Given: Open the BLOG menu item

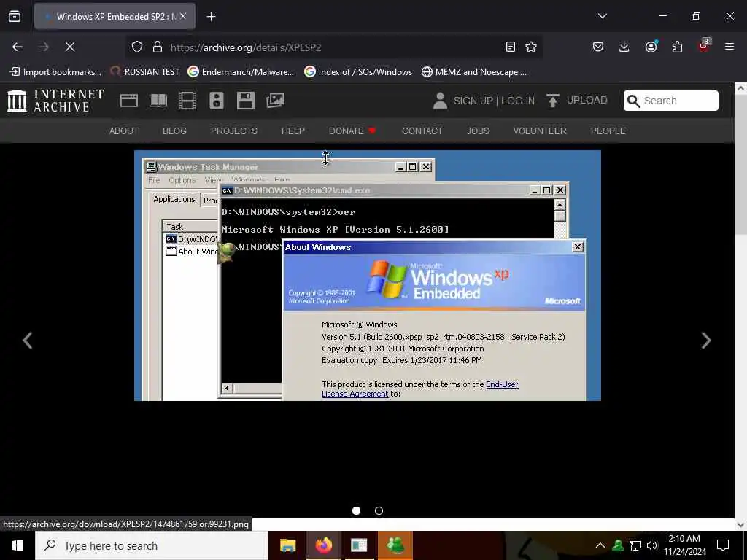Looking at the screenshot, I should click(174, 131).
